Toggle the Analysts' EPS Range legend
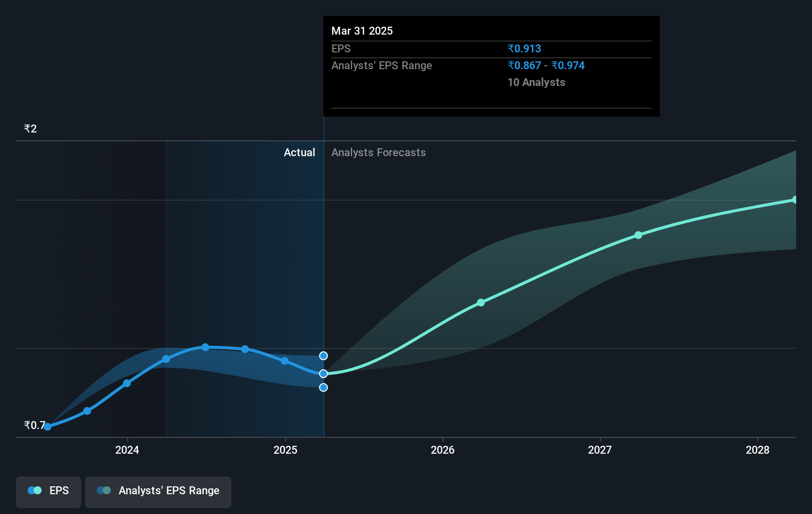This screenshot has height=514, width=812. [158, 492]
